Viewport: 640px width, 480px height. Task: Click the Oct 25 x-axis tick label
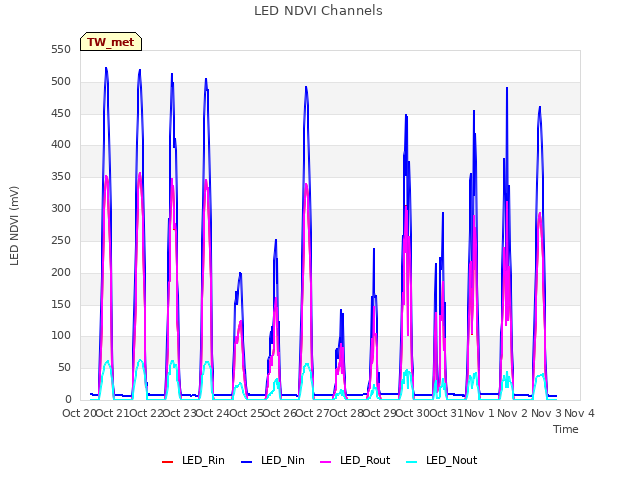click(x=246, y=413)
